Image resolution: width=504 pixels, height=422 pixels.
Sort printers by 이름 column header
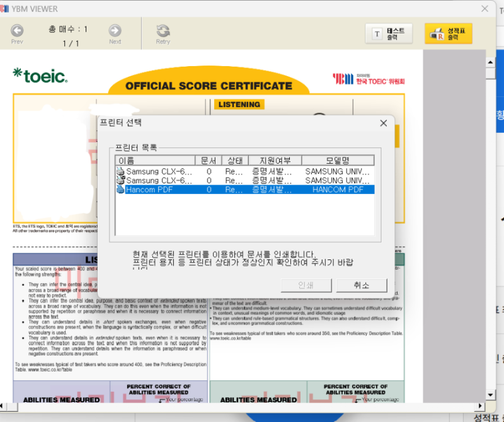(155, 161)
